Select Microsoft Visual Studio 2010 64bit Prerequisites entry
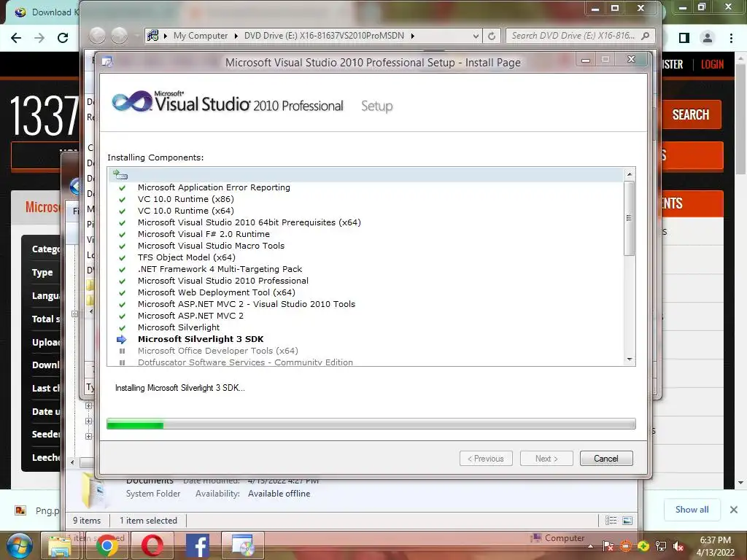This screenshot has width=747, height=560. (x=249, y=222)
